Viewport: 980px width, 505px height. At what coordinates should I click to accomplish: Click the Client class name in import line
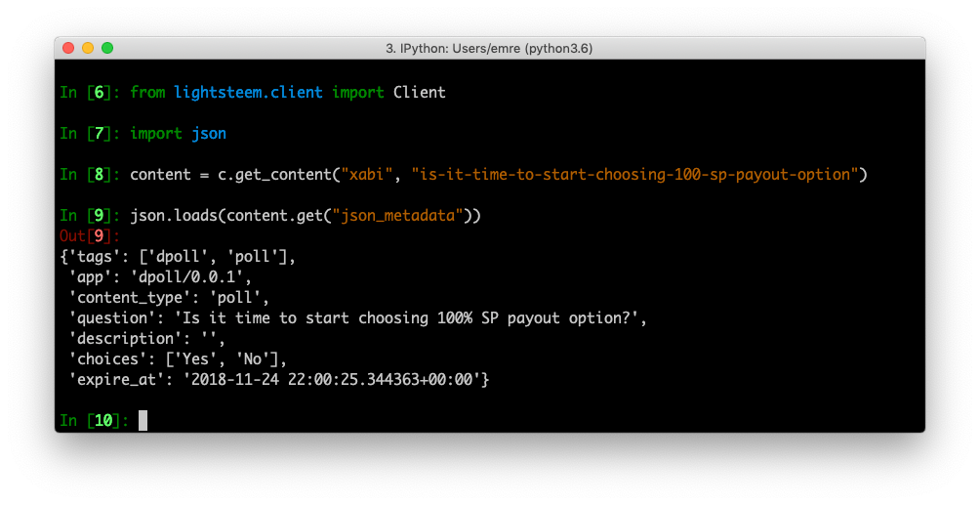click(x=420, y=92)
